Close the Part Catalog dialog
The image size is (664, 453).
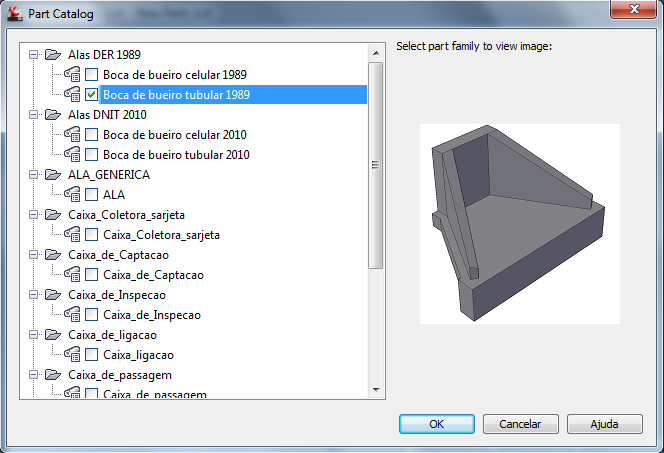pyautogui.click(x=634, y=9)
